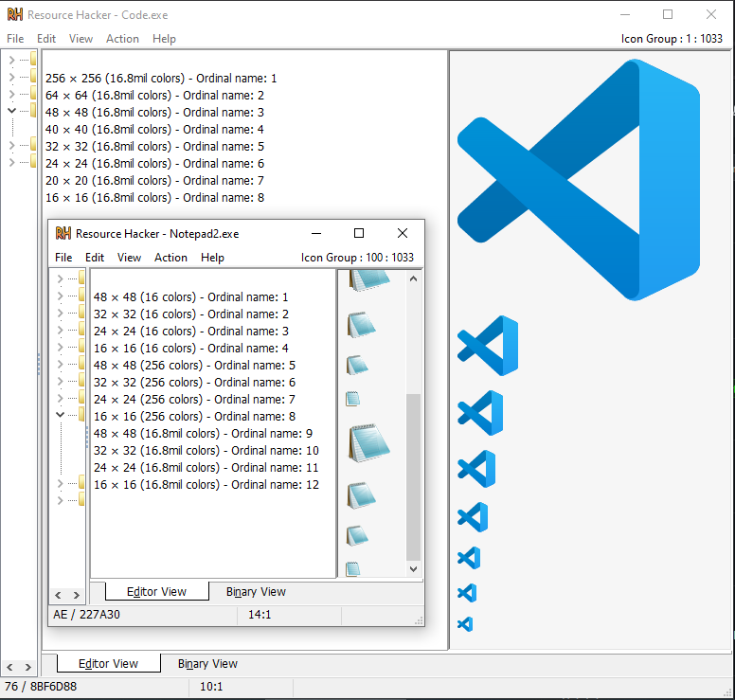Image resolution: width=735 pixels, height=700 pixels.
Task: Open Help menu in Notepad2.exe window
Action: 212,258
